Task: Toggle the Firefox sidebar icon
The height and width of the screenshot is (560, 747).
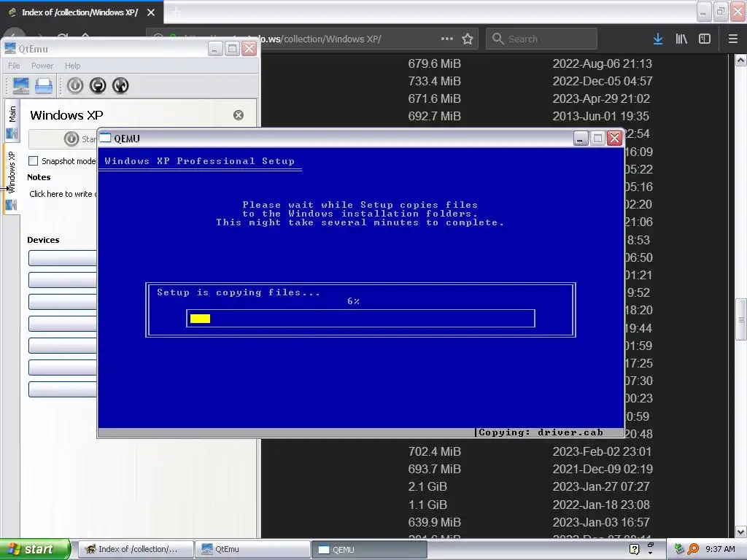Action: pos(705,39)
